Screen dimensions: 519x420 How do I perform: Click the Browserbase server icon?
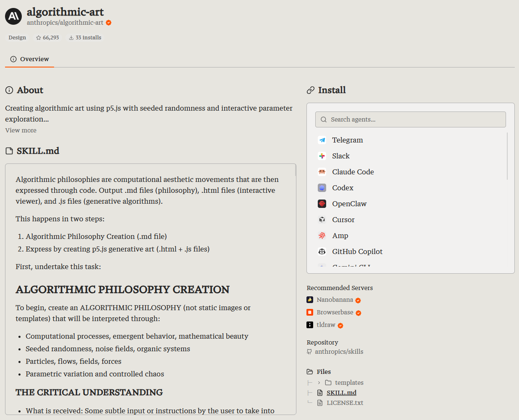(x=310, y=312)
